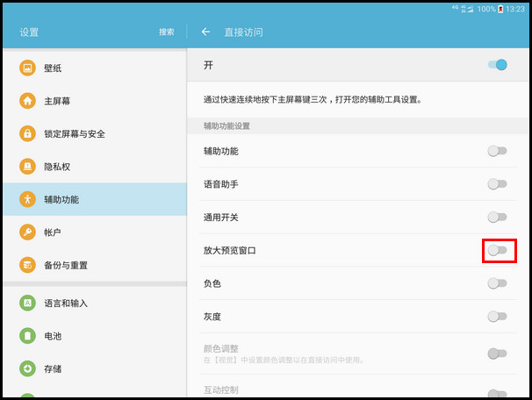532x400 pixels.
Task: Tap the storage (存储) icon
Action: [27, 368]
